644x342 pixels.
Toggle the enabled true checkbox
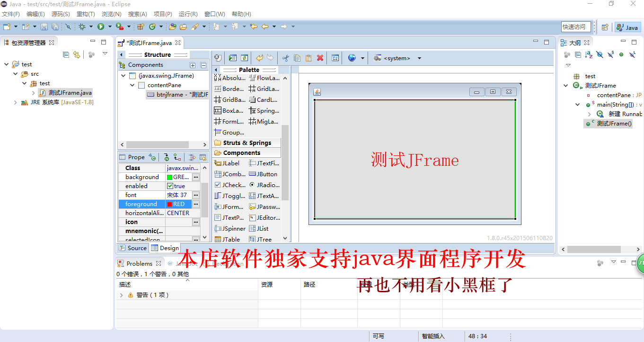tap(170, 186)
